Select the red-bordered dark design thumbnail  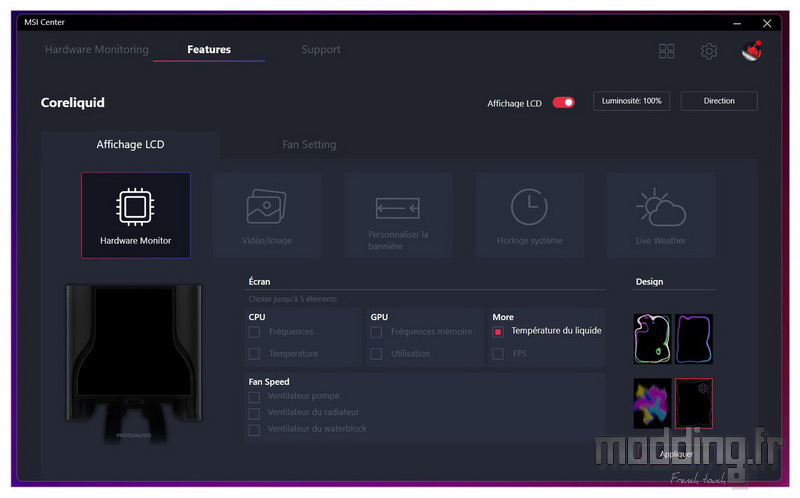point(694,403)
